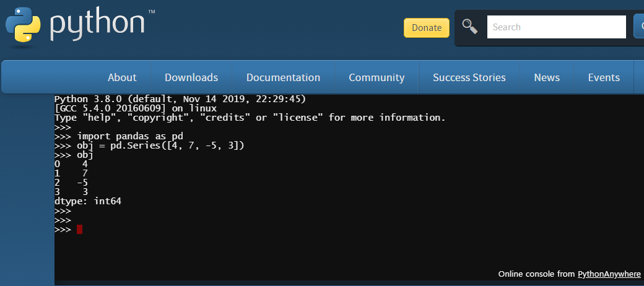Click the output row '1 7'

coord(71,173)
